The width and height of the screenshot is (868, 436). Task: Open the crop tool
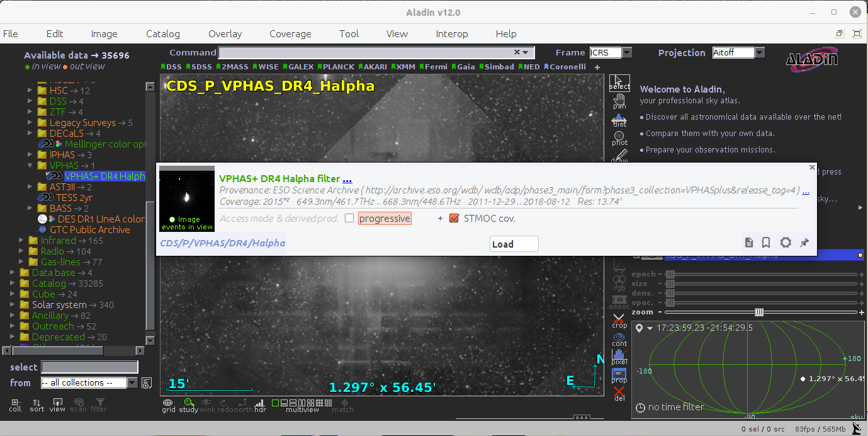pyautogui.click(x=619, y=321)
